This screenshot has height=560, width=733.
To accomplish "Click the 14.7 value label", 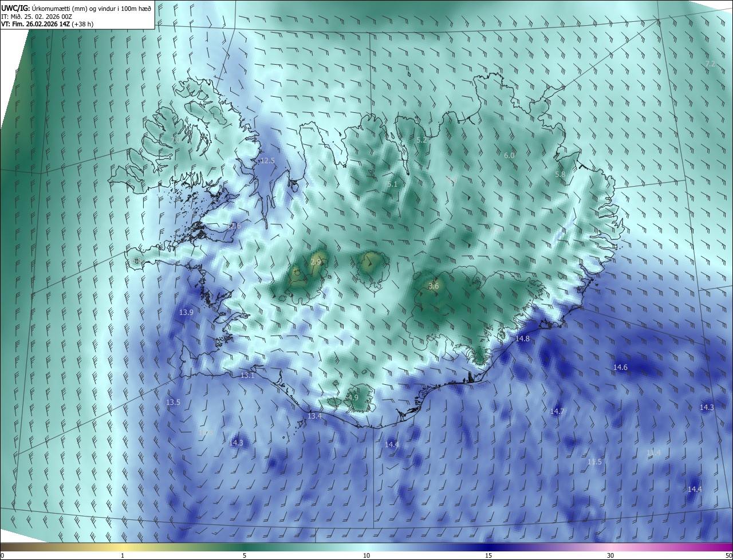I will (x=557, y=412).
